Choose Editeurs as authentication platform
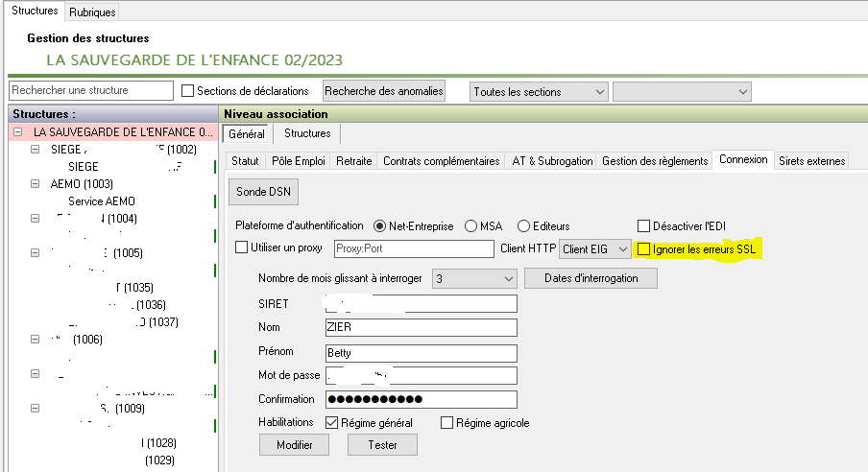The image size is (868, 472). (x=524, y=226)
